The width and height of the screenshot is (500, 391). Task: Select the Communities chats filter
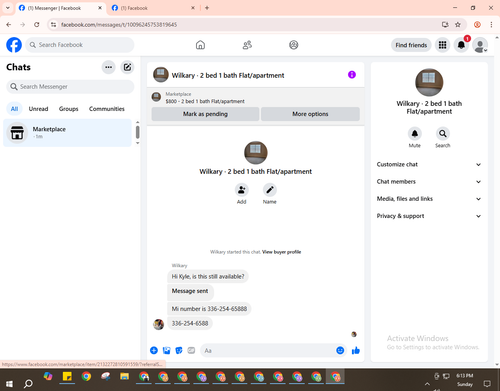click(x=107, y=109)
